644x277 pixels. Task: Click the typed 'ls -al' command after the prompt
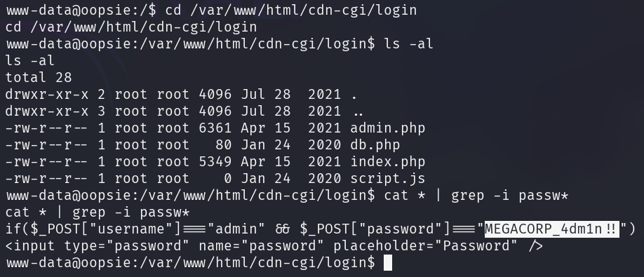tap(408, 43)
